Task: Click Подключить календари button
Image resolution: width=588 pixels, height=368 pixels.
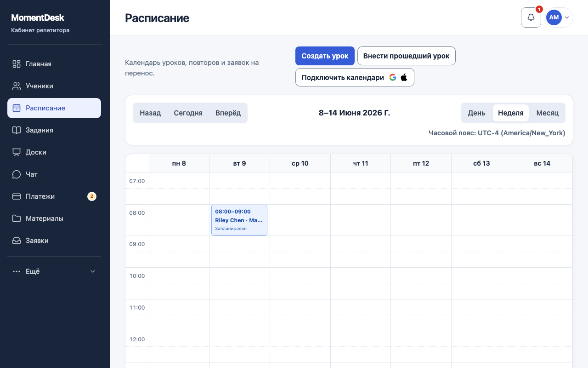Action: click(355, 77)
